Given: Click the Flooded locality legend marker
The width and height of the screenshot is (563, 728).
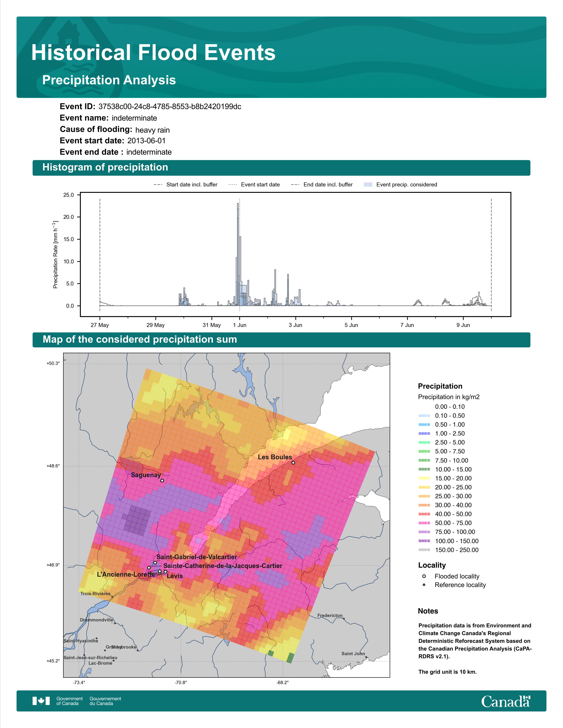Looking at the screenshot, I should pyautogui.click(x=424, y=576).
